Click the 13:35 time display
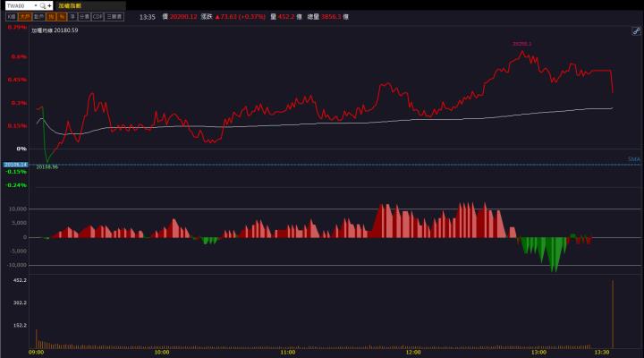This screenshot has width=644, height=358. click(x=147, y=17)
